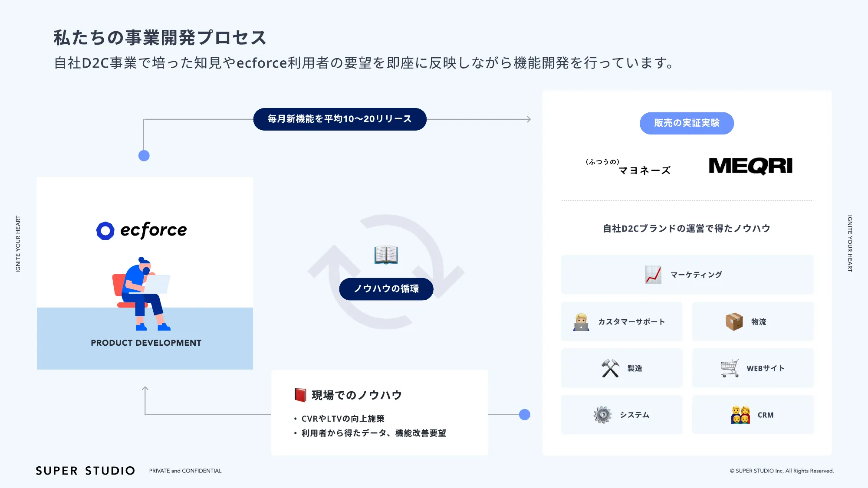Screen dimensions: 868x488
Task: Click the gear system icon
Action: coord(602,415)
